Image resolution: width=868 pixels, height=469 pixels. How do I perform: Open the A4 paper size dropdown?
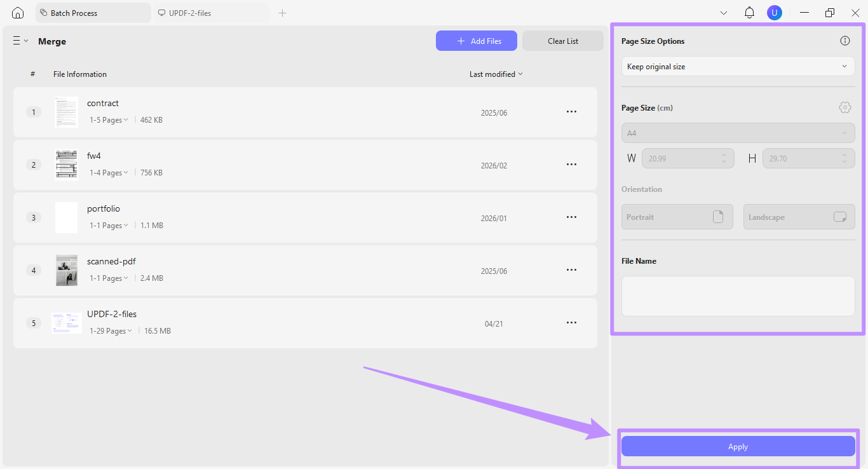pos(738,133)
